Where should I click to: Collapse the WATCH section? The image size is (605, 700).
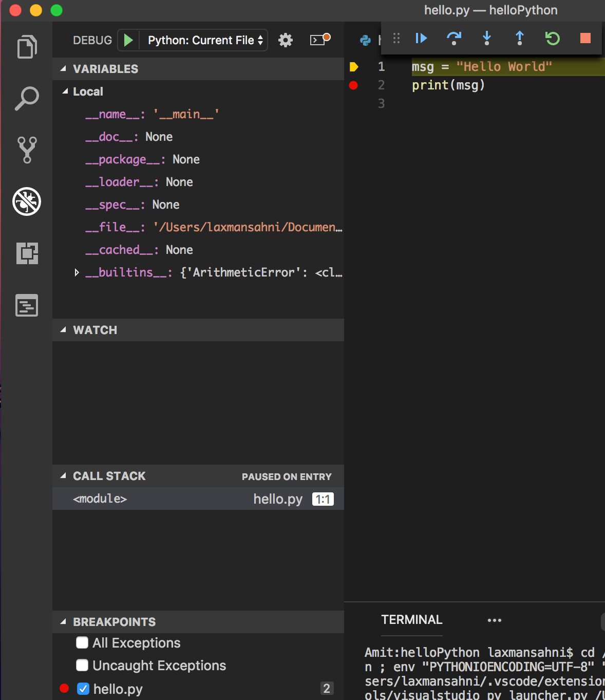pos(198,330)
